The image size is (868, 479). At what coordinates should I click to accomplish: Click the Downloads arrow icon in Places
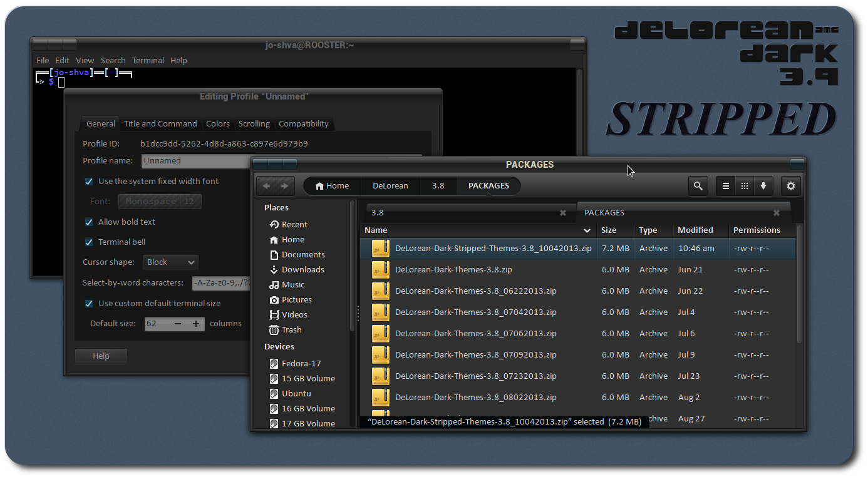[274, 270]
